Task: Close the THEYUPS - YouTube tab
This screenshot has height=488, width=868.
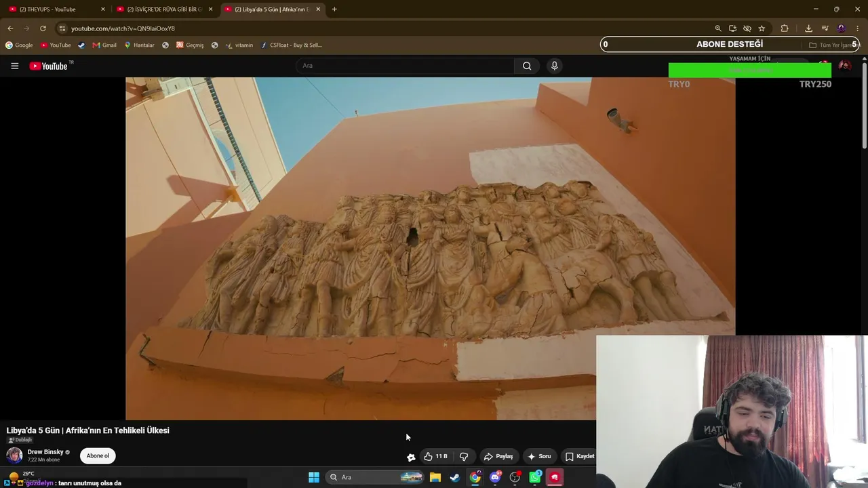Action: click(x=103, y=9)
